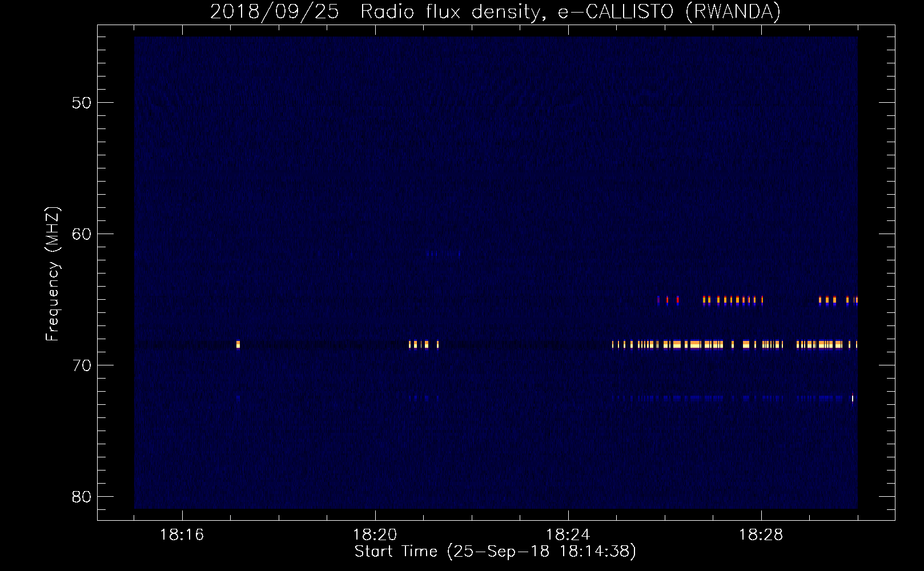The image size is (924, 571).
Task: Click the 'Start Time (25-Sep-18 18:14:38)' axis label
Action: 495,552
